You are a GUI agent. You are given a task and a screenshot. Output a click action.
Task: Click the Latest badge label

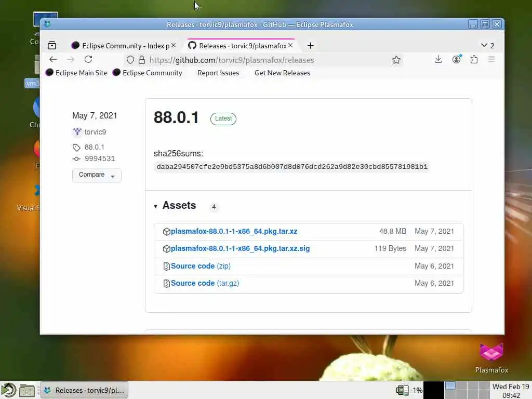[223, 118]
